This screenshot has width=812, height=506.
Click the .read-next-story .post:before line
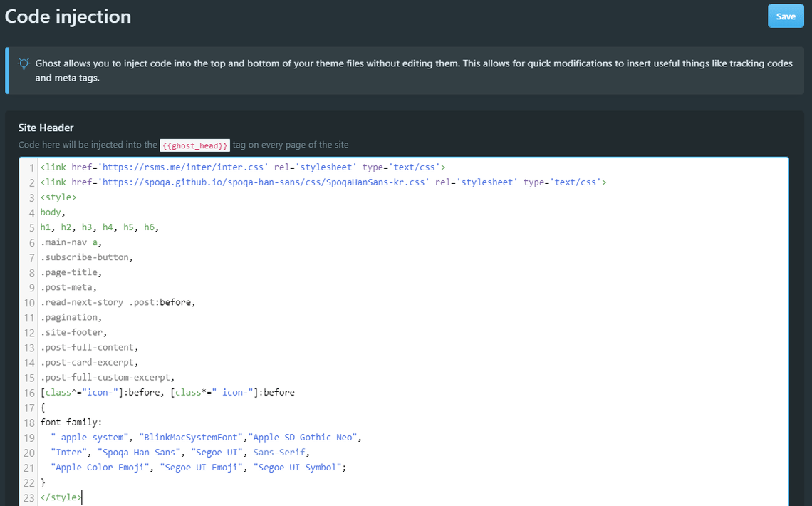click(118, 302)
